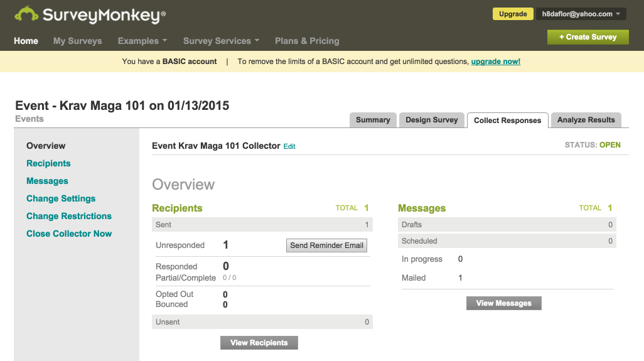This screenshot has height=361, width=644.
Task: Click the 'BASIC account' notice text
Action: point(190,62)
